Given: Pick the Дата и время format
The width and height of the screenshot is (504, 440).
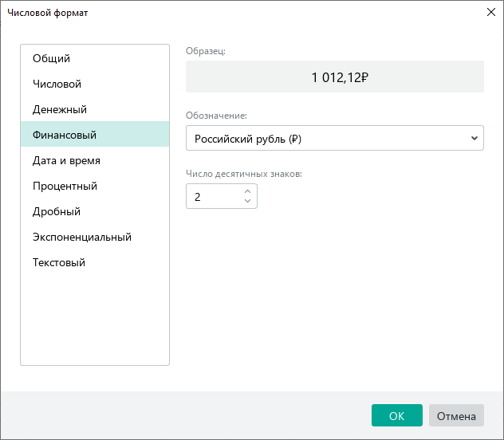Looking at the screenshot, I should click(x=66, y=160).
